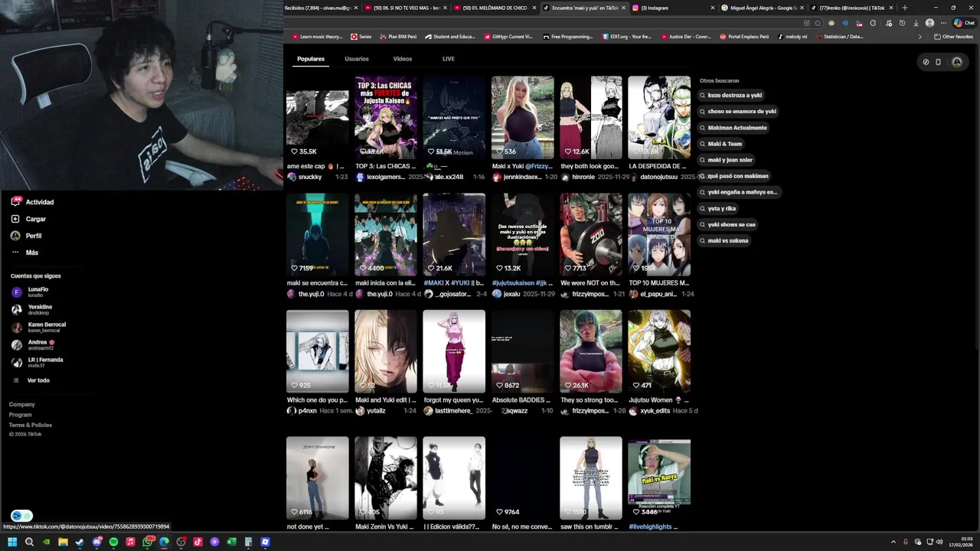The image size is (980, 551).
Task: Open 'TOP 3: Las CHICAS' video thumbnail
Action: 386,117
